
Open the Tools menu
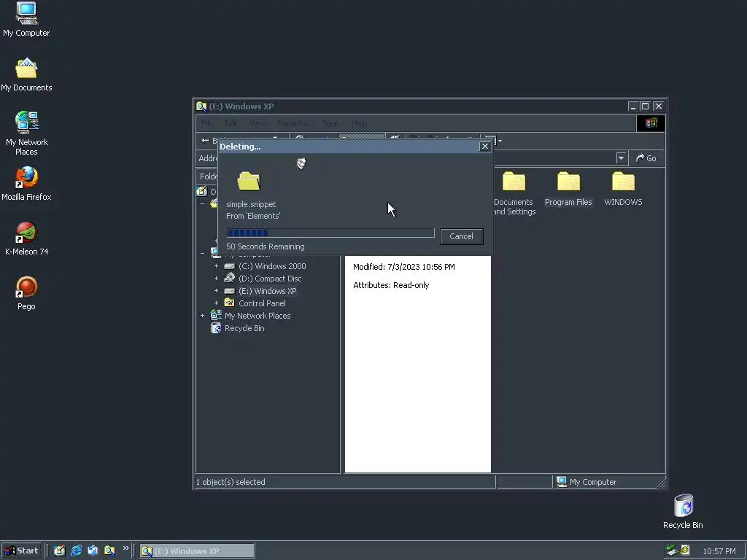[331, 123]
